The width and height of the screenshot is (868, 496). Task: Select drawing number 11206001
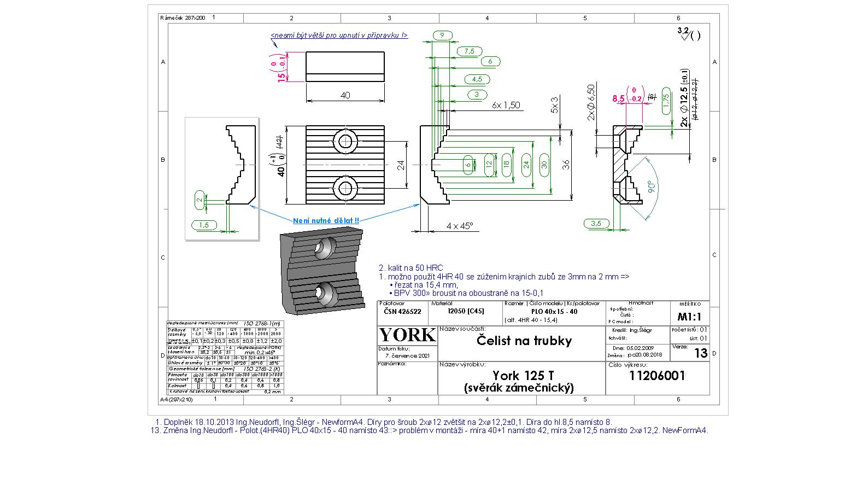pos(657,376)
